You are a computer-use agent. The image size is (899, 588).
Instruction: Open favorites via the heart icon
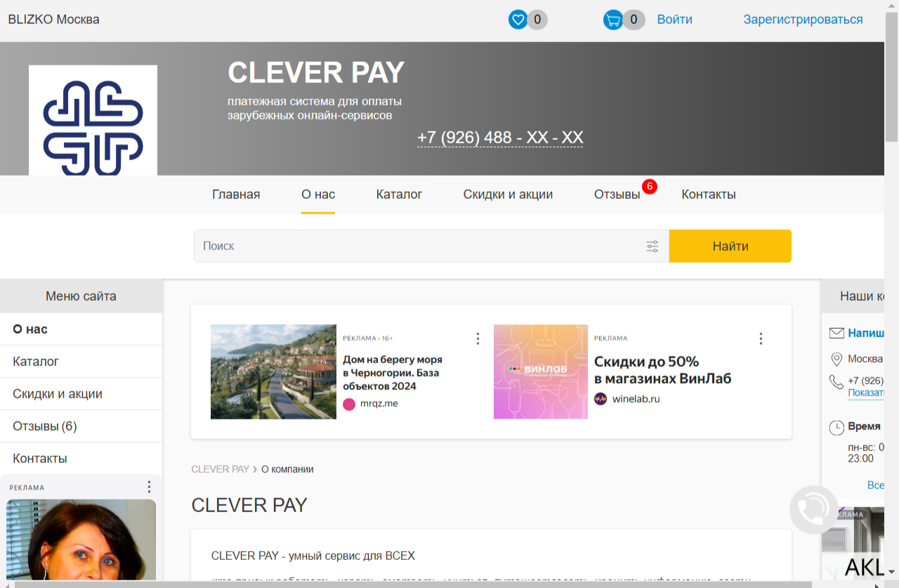coord(518,20)
